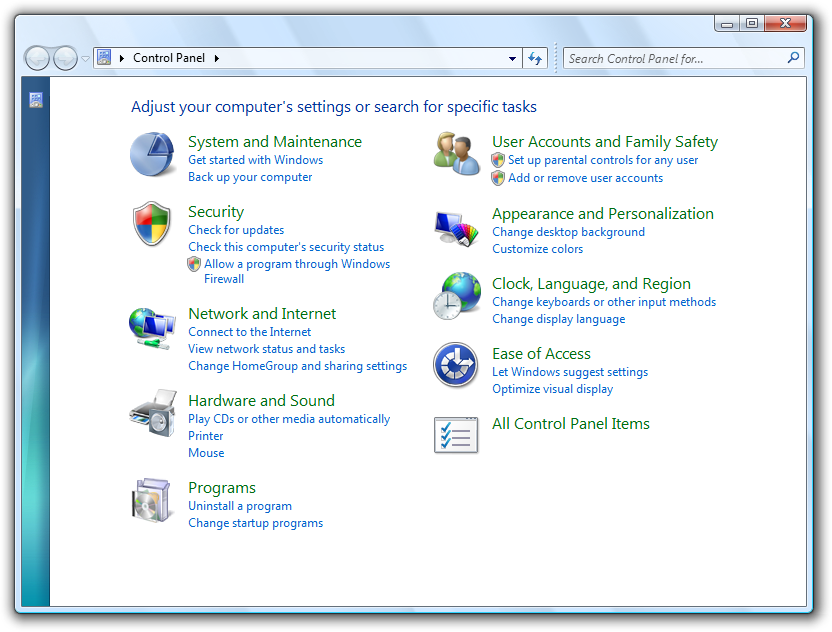
Task: Click the refresh button beside address bar
Action: 535,58
